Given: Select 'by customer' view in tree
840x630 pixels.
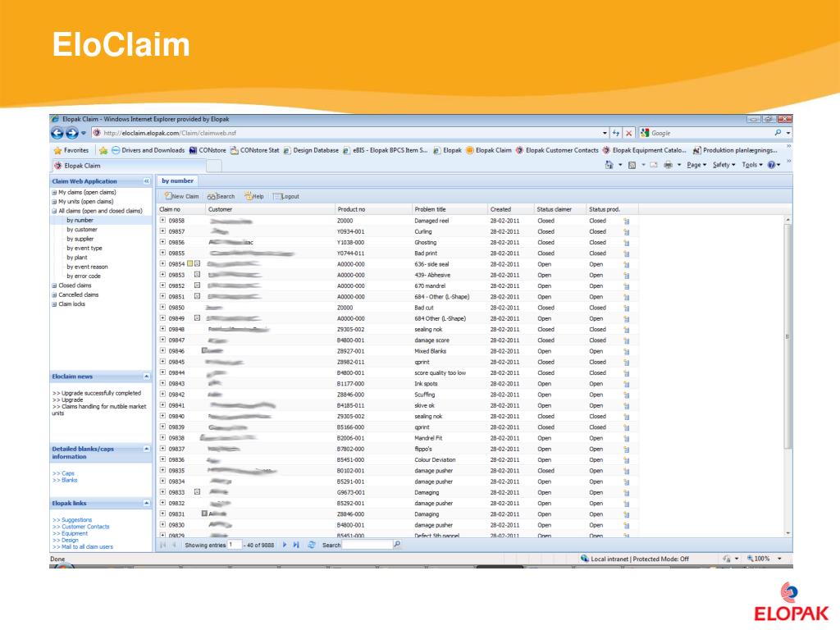Looking at the screenshot, I should point(82,230).
